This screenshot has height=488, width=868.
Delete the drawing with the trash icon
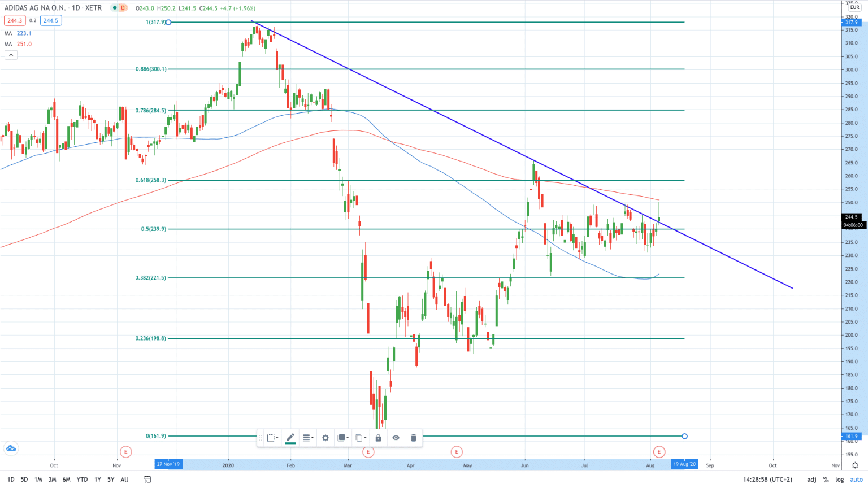413,438
